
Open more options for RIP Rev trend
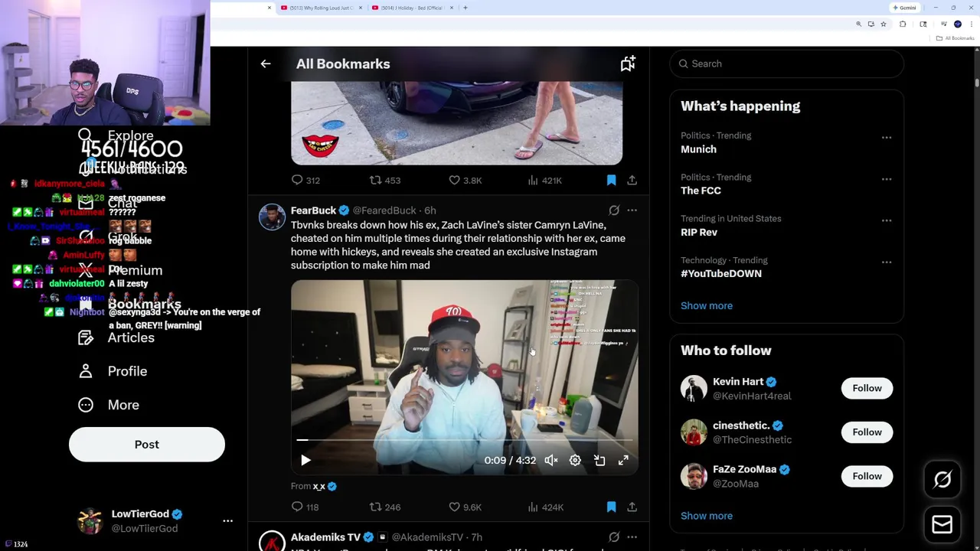click(x=887, y=220)
